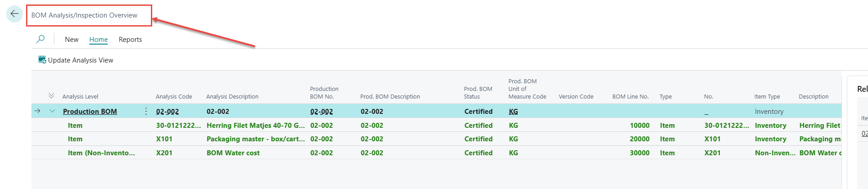The image size is (868, 189).
Task: Select the X101 Packaging master row
Action: click(255, 139)
